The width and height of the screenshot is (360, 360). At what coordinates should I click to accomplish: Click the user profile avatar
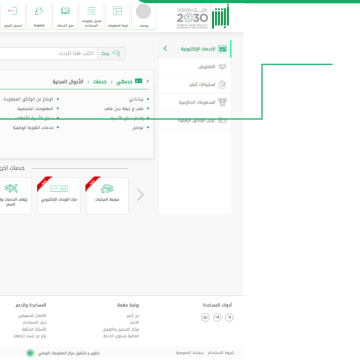[143, 11]
